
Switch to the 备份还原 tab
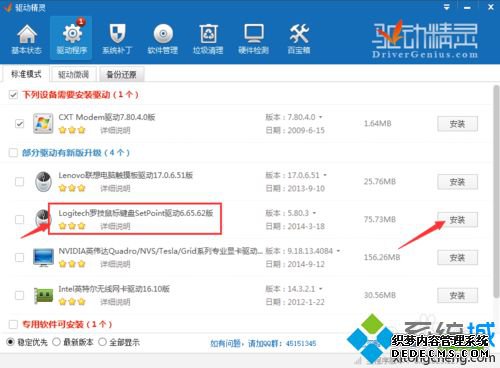(x=121, y=74)
